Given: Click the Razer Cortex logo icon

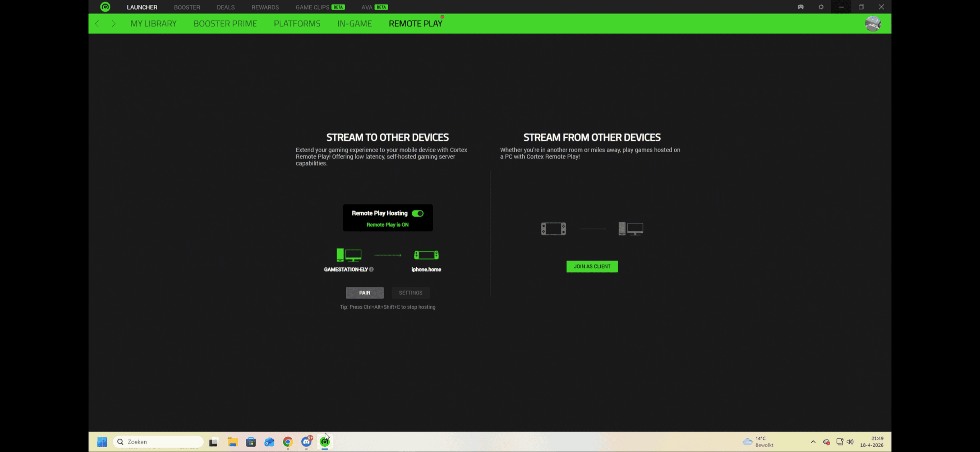Looking at the screenshot, I should 105,7.
